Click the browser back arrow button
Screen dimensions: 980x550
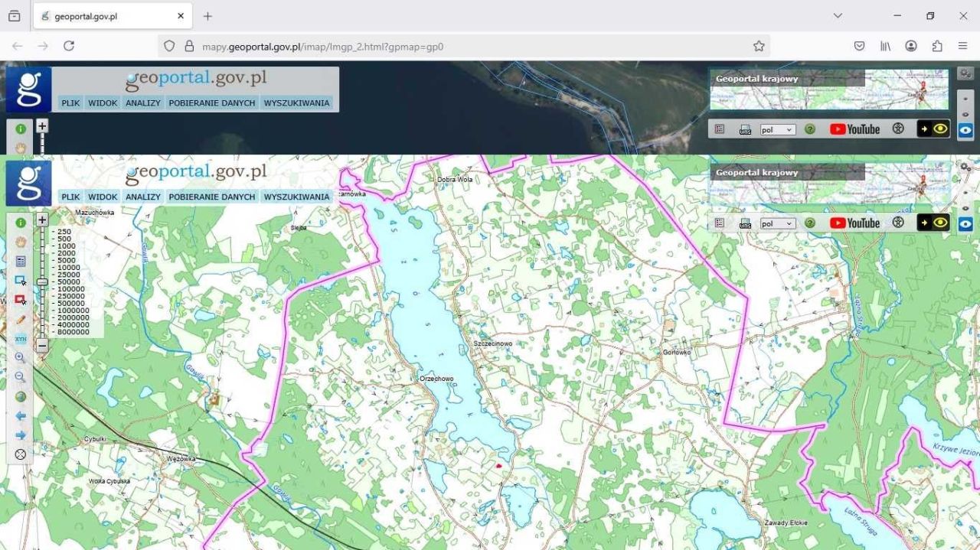click(x=17, y=46)
